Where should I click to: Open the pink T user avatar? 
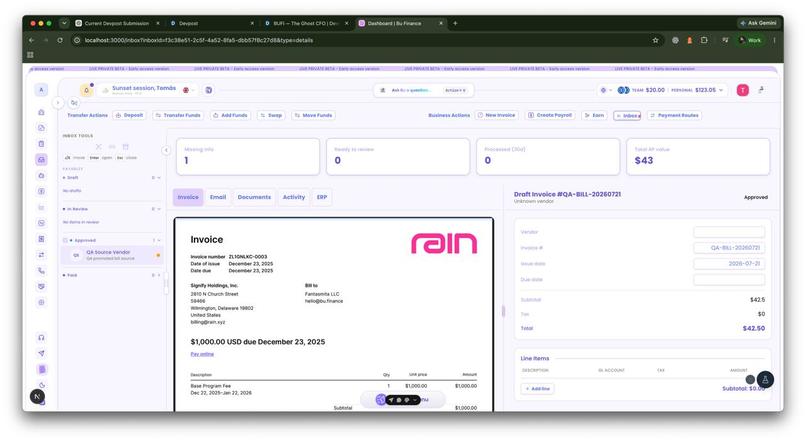click(742, 90)
